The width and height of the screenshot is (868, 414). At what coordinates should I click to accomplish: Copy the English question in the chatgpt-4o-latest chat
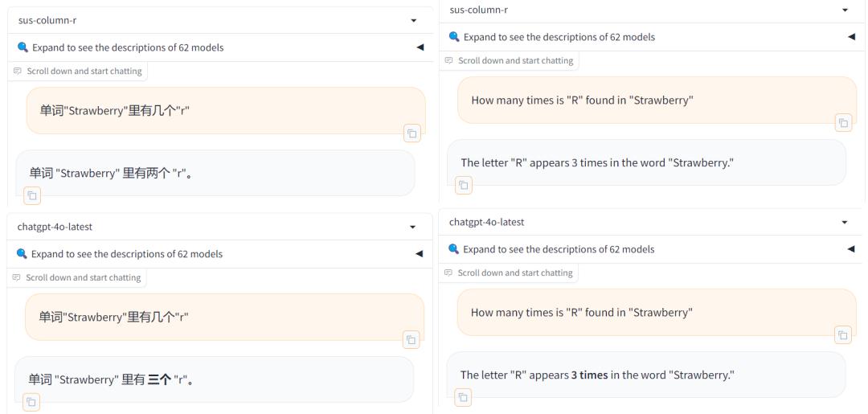point(842,334)
